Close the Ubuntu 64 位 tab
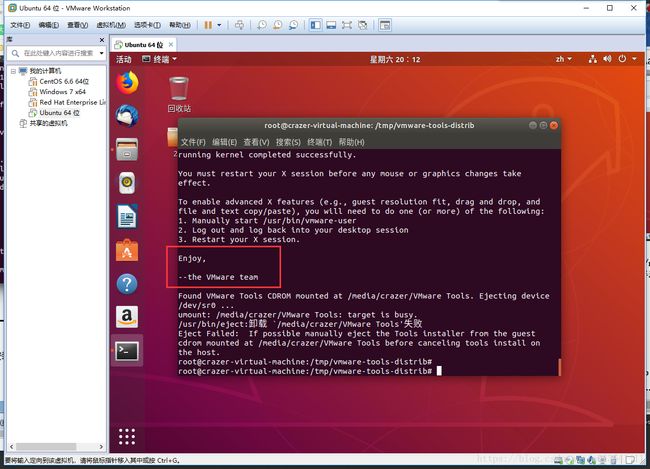This screenshot has width=650, height=469. 171,44
